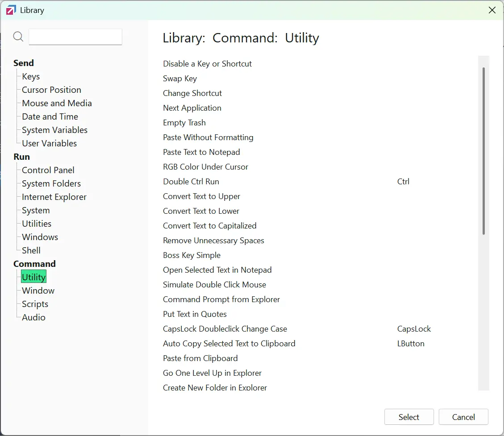
Task: Choose System Variables in the sidebar
Action: pyautogui.click(x=54, y=130)
